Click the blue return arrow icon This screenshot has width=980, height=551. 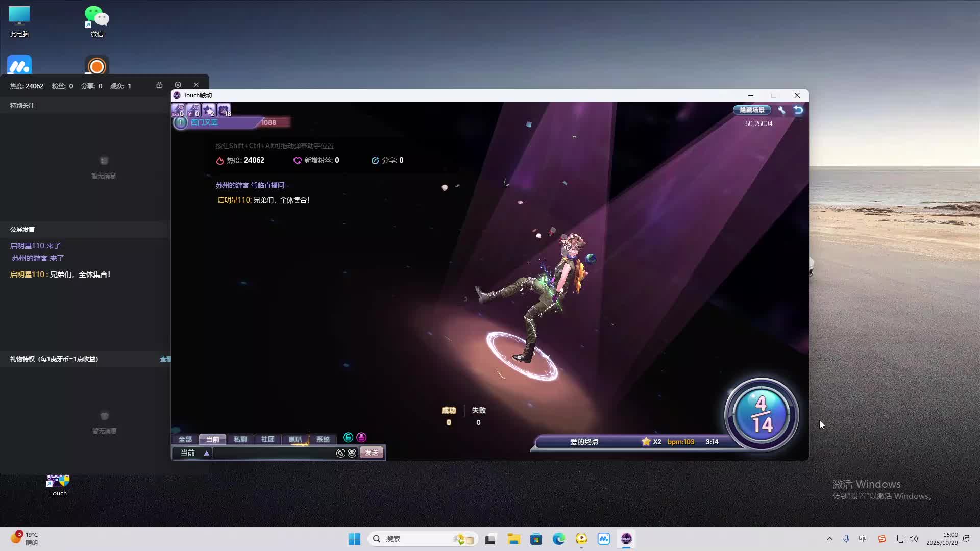798,110
